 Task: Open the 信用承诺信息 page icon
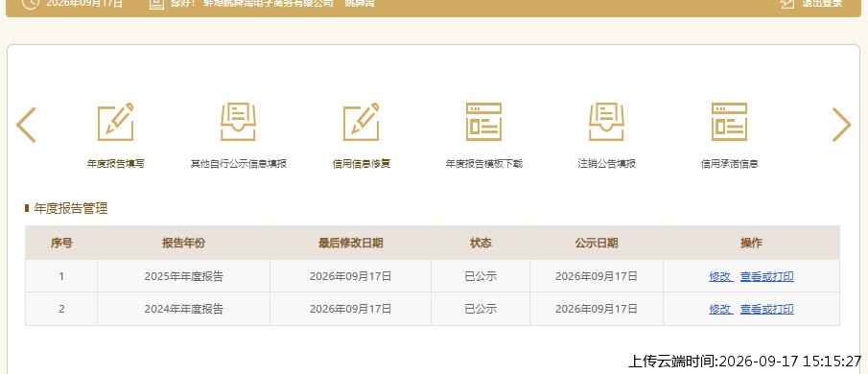point(730,122)
